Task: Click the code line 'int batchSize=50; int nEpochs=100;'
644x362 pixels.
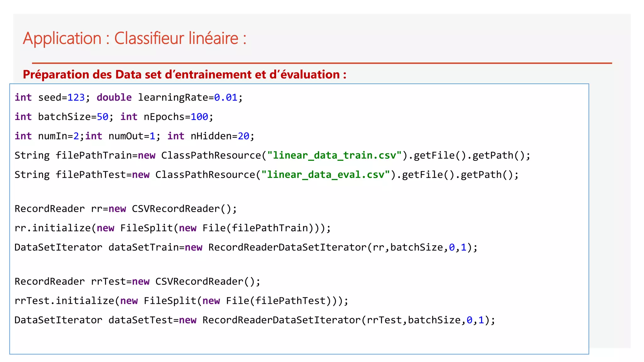Action: pyautogui.click(x=114, y=117)
